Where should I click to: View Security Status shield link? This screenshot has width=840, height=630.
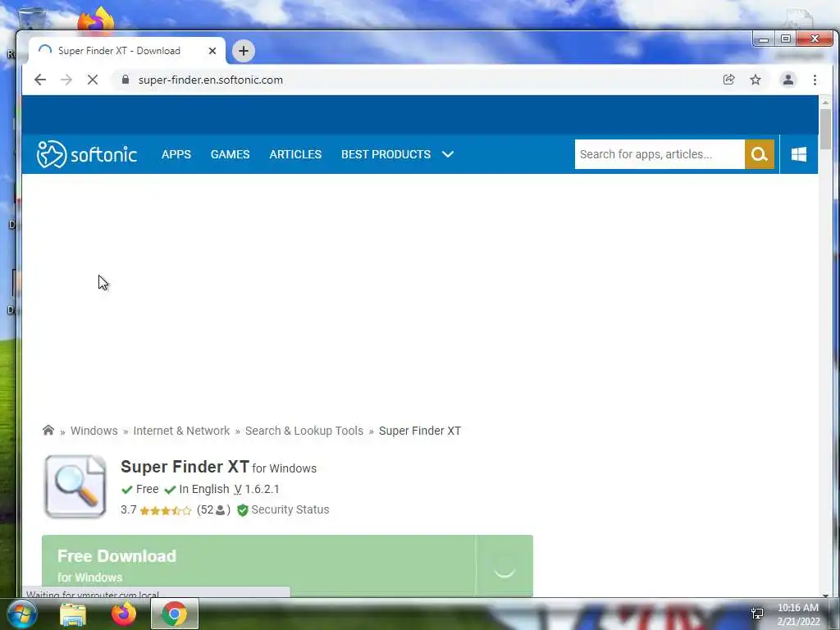point(283,510)
